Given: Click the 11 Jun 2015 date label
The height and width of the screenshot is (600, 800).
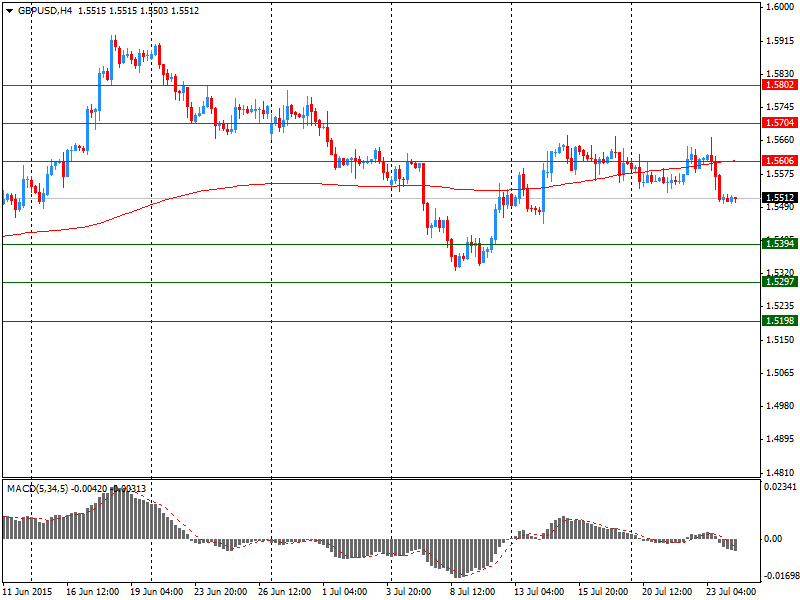Looking at the screenshot, I should point(28,592).
